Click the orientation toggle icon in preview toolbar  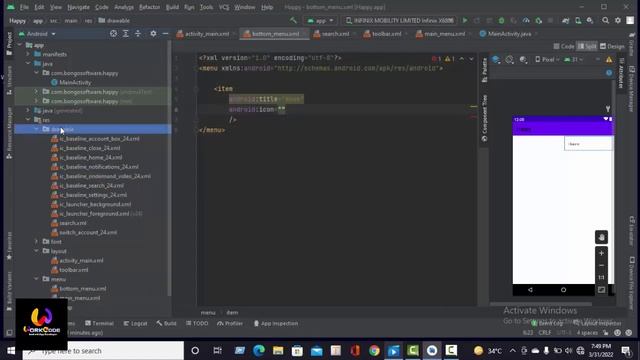(x=509, y=60)
